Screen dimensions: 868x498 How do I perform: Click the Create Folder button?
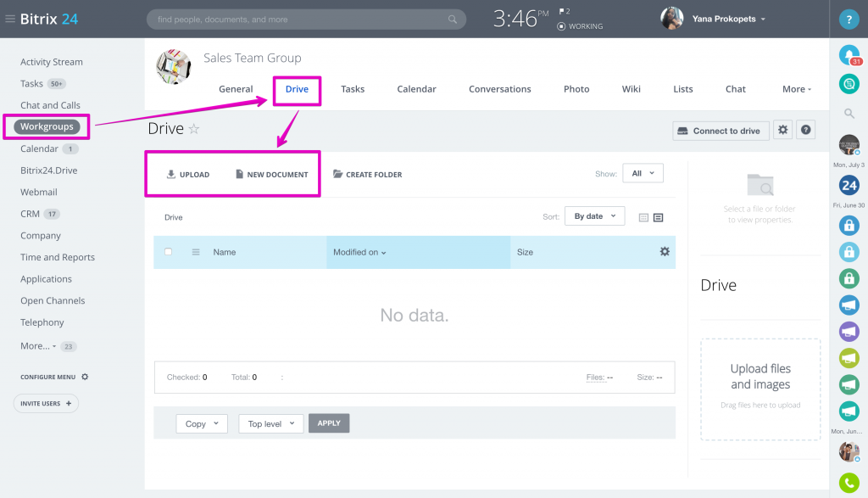pos(368,175)
